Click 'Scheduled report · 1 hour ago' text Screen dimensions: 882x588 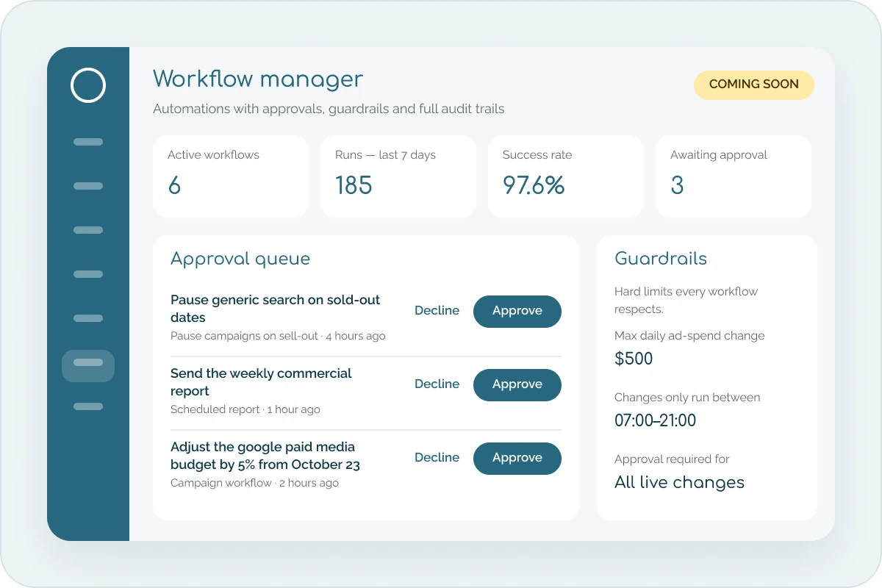[x=245, y=409]
